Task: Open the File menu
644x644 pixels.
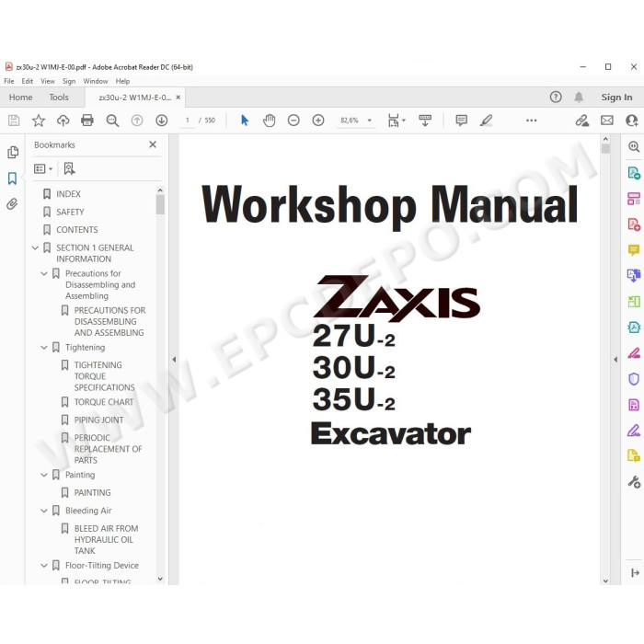Action: click(x=9, y=81)
